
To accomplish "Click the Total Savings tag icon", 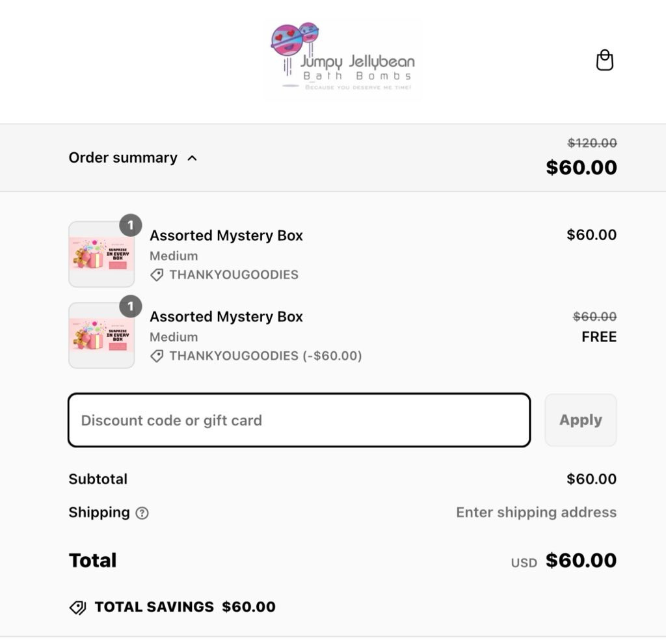I will [x=78, y=608].
